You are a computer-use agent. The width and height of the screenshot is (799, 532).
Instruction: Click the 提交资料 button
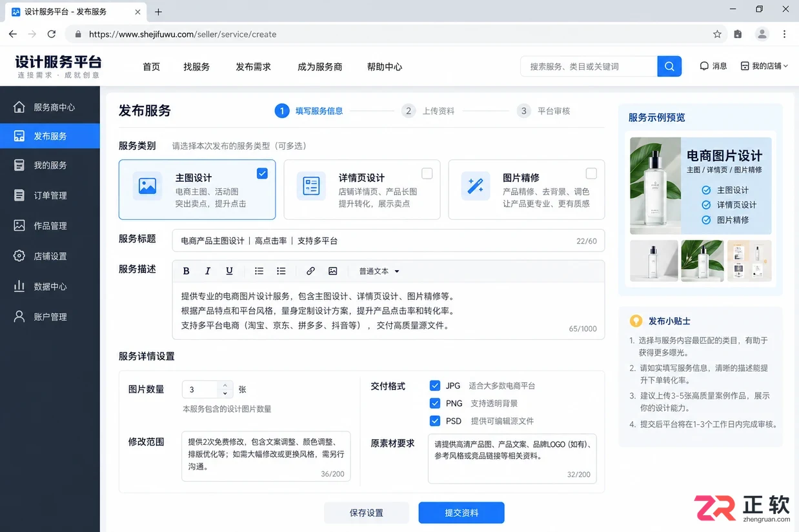tap(461, 513)
